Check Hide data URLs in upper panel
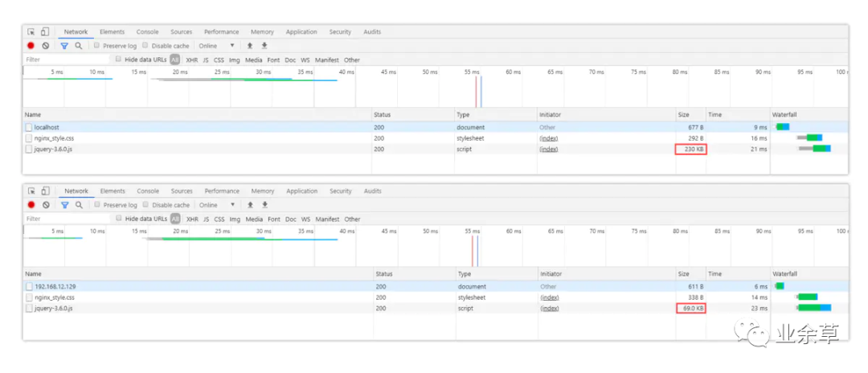868x373 pixels. (x=118, y=59)
